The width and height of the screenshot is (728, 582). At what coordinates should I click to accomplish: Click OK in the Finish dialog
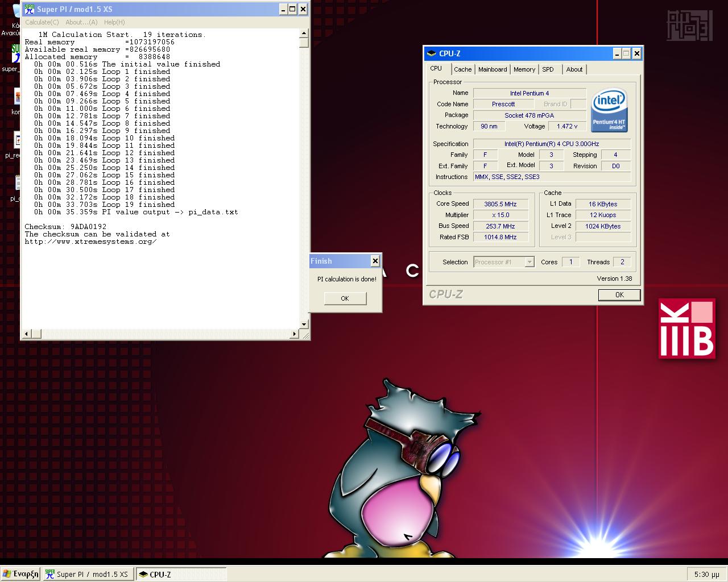(345, 298)
